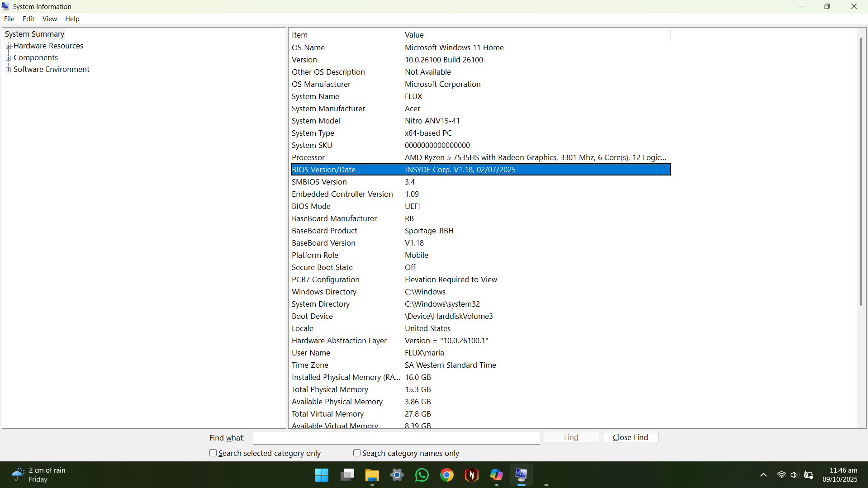Viewport: 868px width, 488px height.
Task: Open the Windows Start menu
Action: (322, 475)
